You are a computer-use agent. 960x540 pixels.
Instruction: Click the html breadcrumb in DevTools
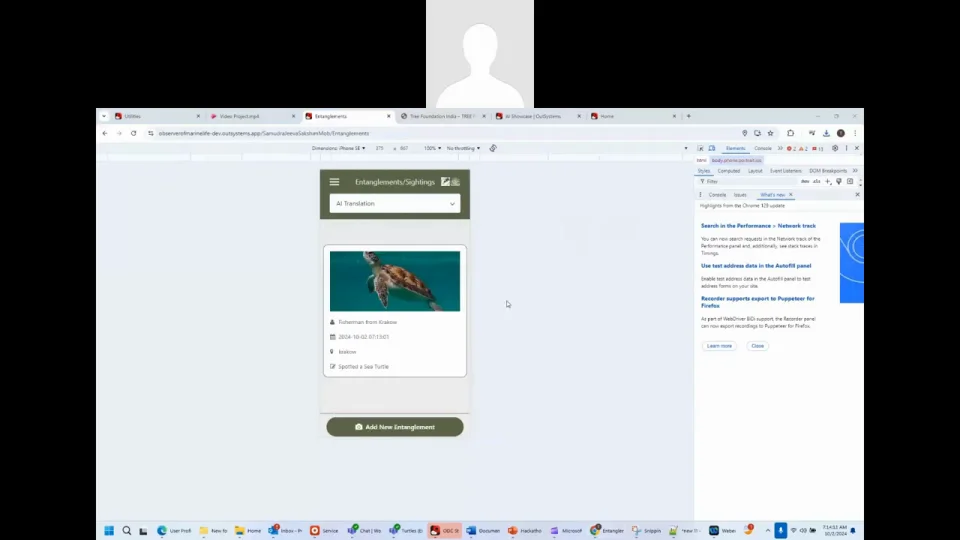(701, 160)
